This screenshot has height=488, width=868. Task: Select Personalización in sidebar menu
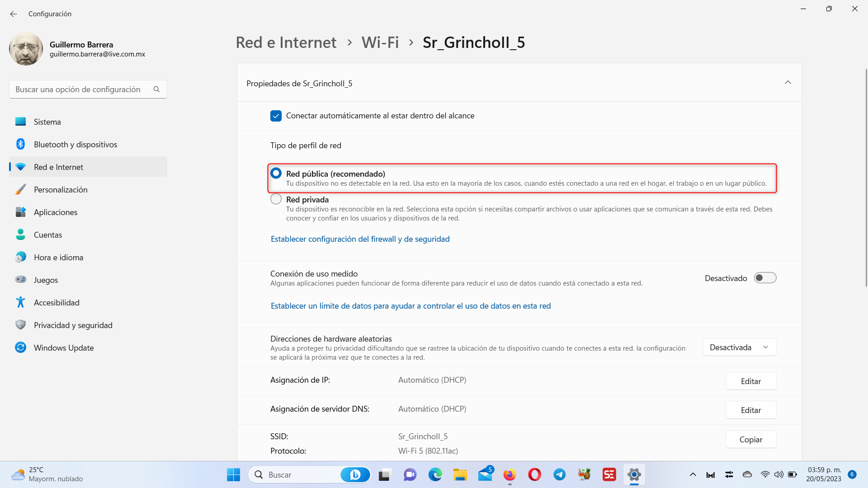tap(61, 190)
